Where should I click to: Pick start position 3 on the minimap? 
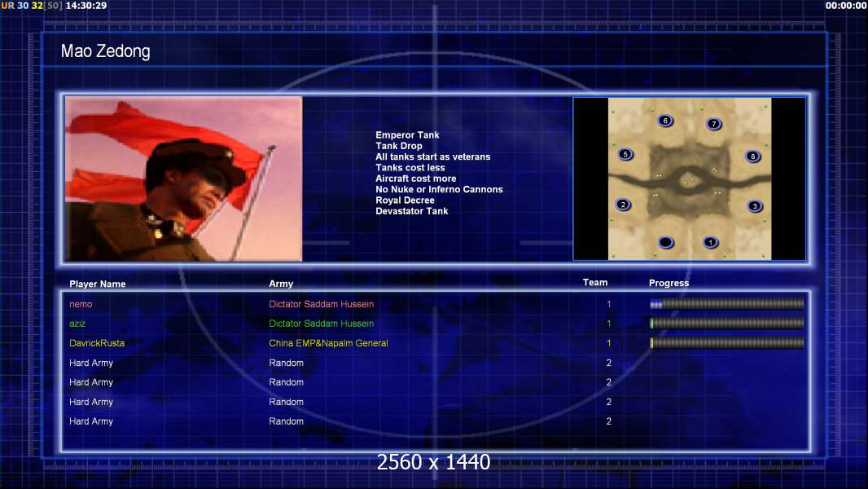tap(755, 206)
